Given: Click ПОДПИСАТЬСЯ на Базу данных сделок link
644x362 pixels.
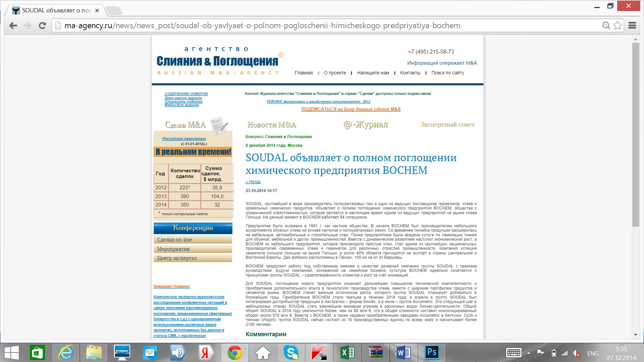Looking at the screenshot, I should pyautogui.click(x=351, y=109).
